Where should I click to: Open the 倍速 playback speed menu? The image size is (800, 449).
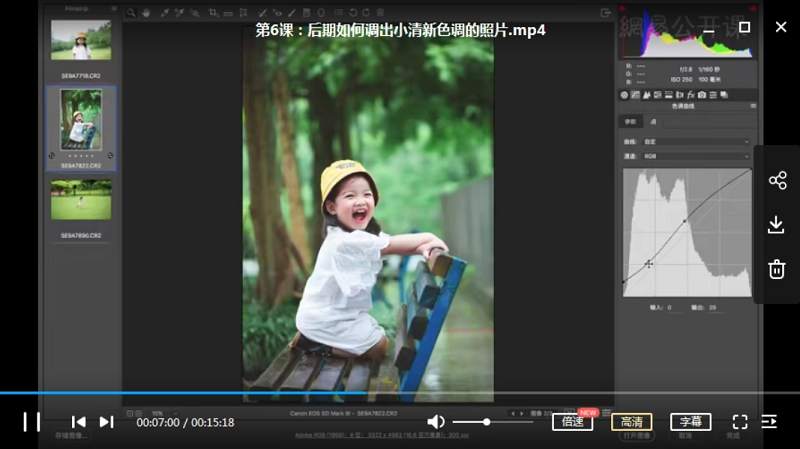click(572, 422)
